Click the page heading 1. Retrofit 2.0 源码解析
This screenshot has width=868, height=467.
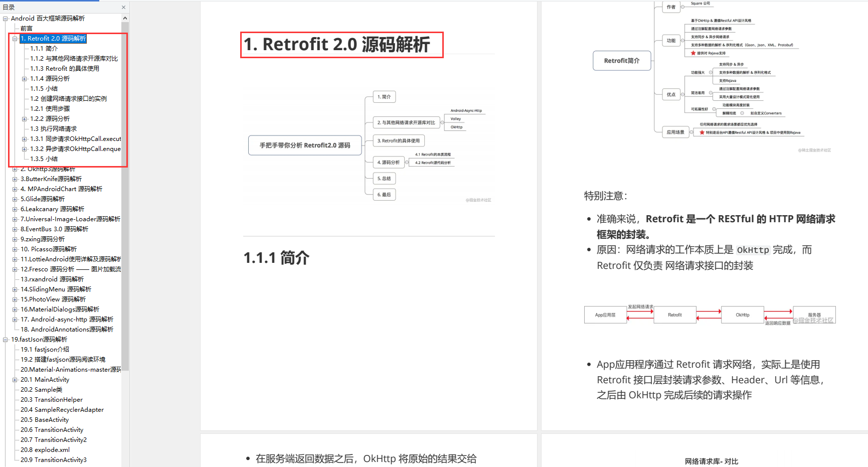(x=337, y=45)
